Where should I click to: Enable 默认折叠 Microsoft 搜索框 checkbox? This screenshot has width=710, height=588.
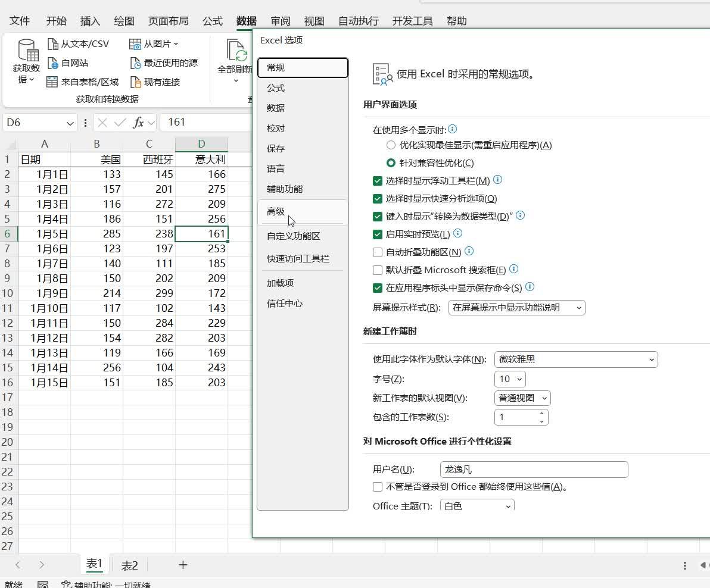click(x=378, y=270)
